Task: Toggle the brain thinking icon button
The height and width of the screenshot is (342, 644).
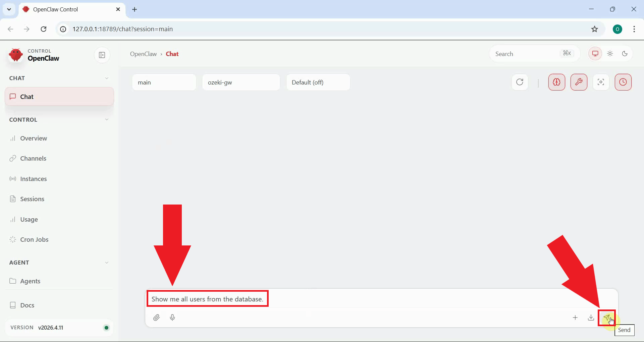Action: click(x=556, y=82)
